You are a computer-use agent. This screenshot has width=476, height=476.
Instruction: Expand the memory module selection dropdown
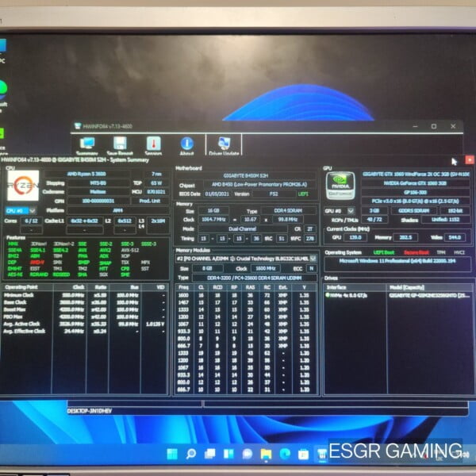pos(313,259)
